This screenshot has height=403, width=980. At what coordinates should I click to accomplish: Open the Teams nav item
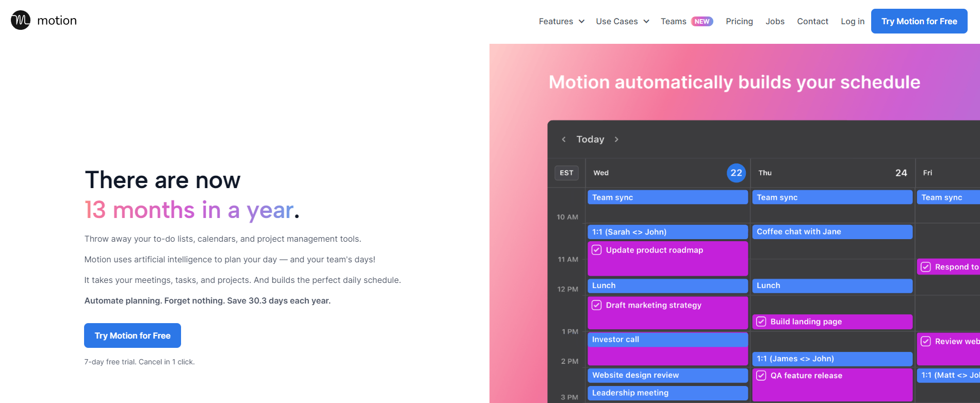point(674,21)
